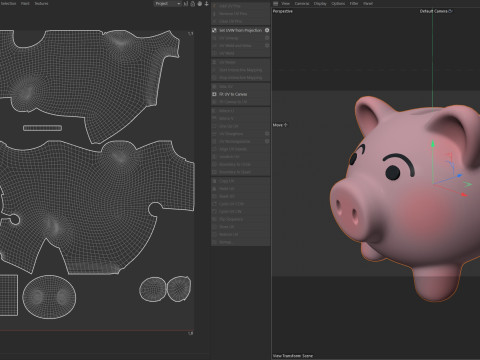This screenshot has width=480, height=360.
Task: Open the Paint menu in UV editor
Action: click(x=25, y=4)
